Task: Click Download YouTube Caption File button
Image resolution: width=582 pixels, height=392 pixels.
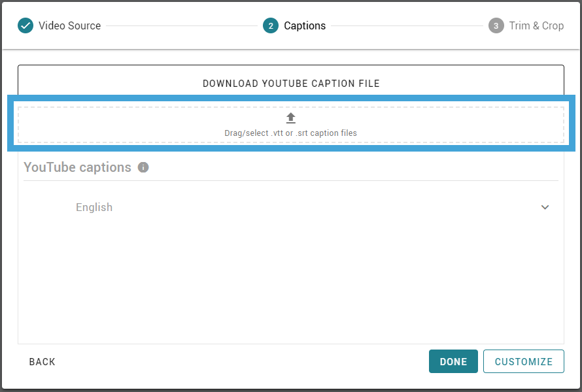Action: [291, 83]
